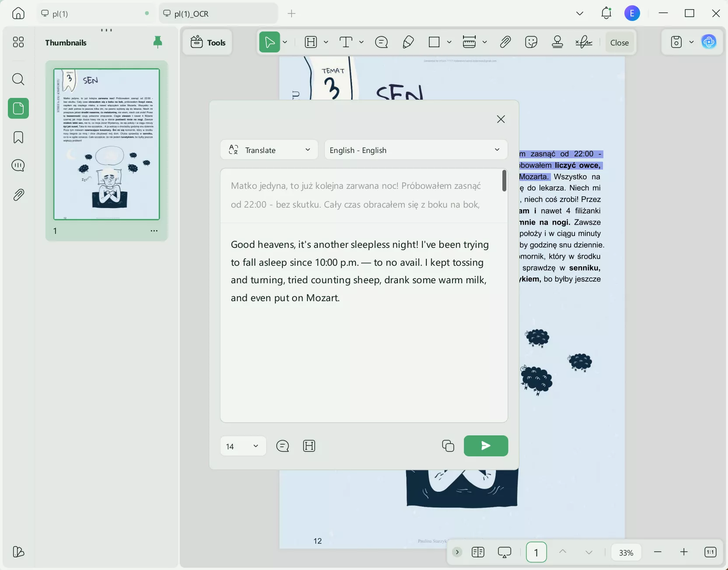
Task: Open the Signature tool
Action: (x=584, y=42)
